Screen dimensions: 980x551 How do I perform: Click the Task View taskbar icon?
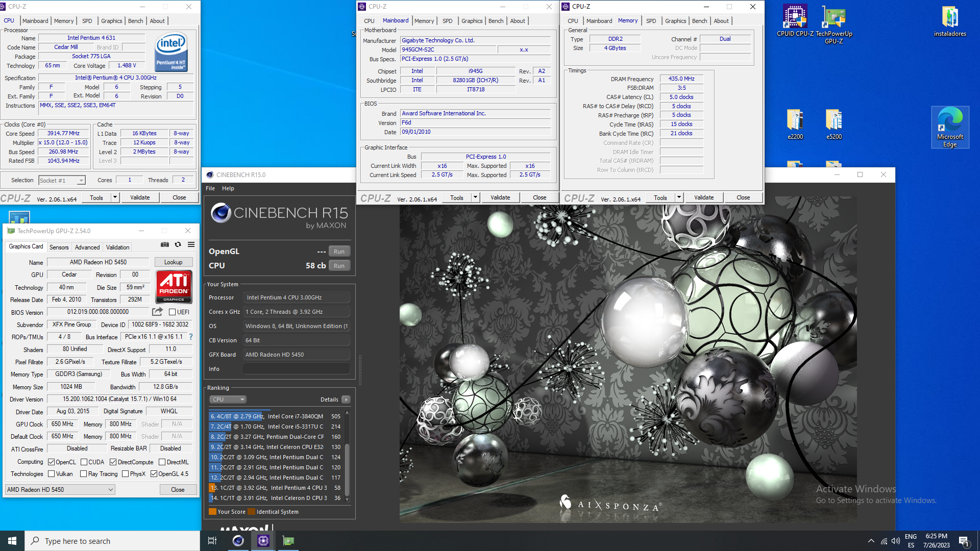point(212,541)
